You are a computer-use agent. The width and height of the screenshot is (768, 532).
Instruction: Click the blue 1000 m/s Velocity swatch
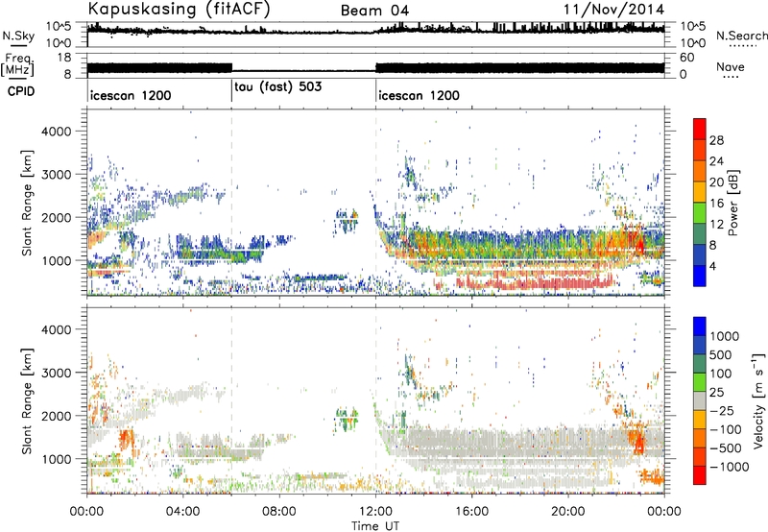pos(700,326)
